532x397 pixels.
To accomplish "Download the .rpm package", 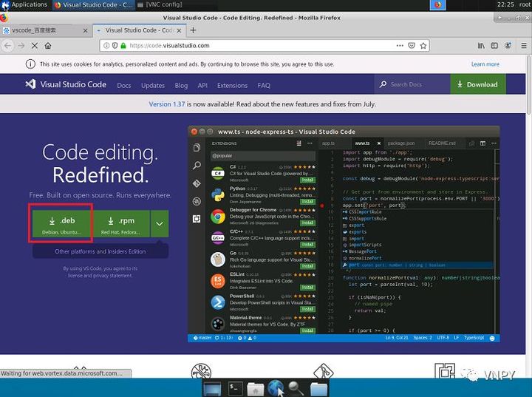I will pos(120,223).
